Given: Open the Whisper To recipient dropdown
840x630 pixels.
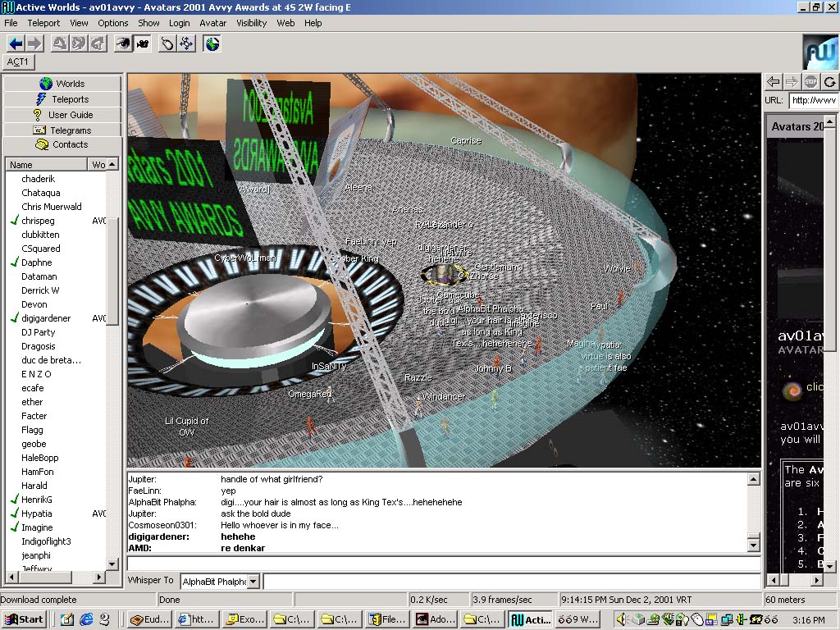Looking at the screenshot, I should (x=253, y=582).
